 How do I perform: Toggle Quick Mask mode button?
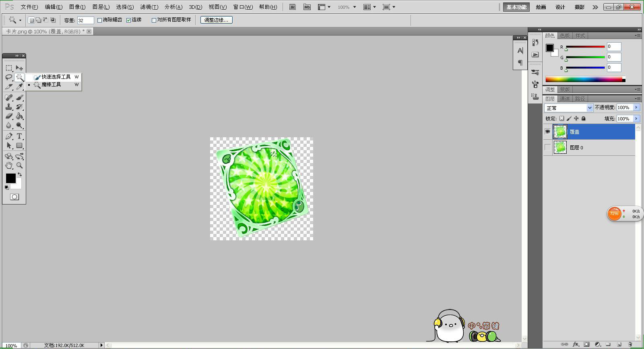tap(14, 197)
